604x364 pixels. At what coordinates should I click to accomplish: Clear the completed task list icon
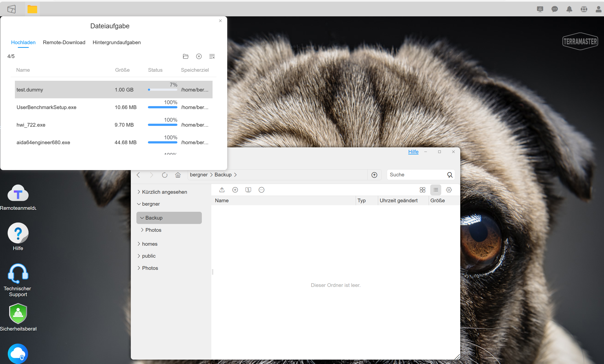click(212, 56)
